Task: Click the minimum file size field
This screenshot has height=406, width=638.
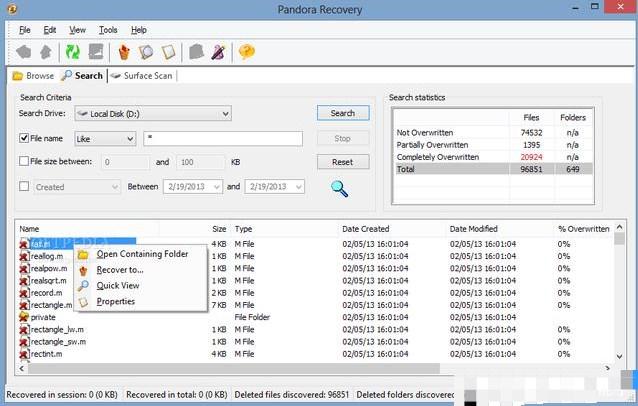Action: [x=125, y=162]
